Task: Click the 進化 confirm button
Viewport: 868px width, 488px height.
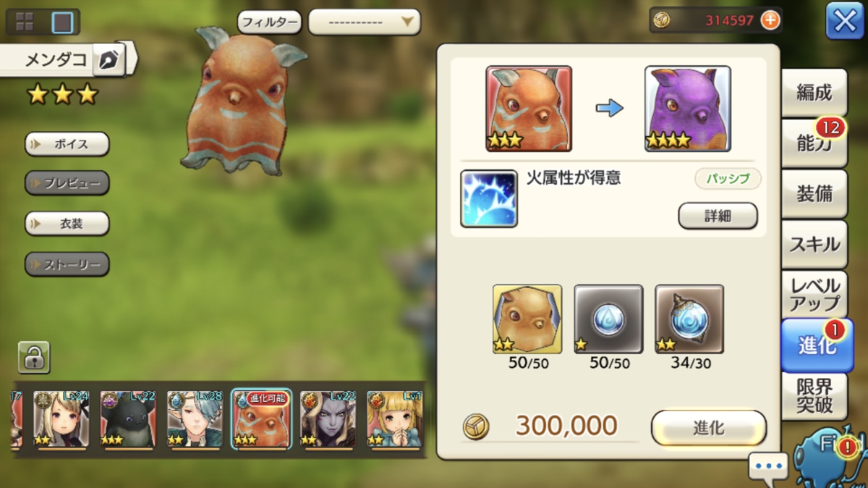Action: point(709,428)
